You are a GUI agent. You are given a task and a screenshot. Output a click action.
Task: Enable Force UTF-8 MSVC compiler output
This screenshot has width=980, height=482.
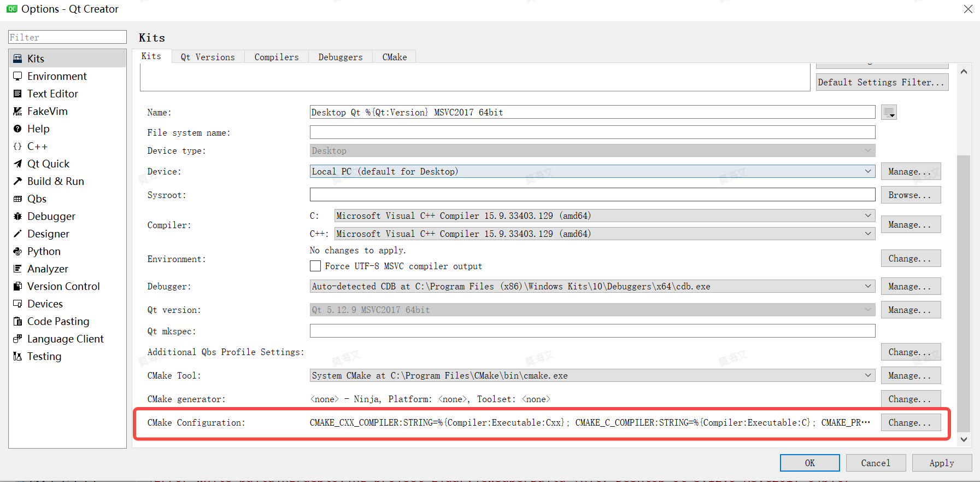[315, 266]
